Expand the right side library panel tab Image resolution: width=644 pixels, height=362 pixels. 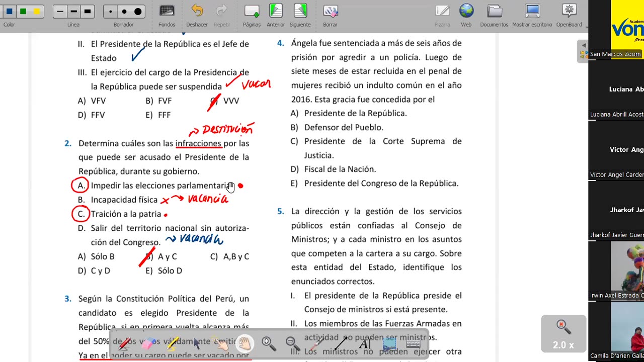(x=583, y=50)
